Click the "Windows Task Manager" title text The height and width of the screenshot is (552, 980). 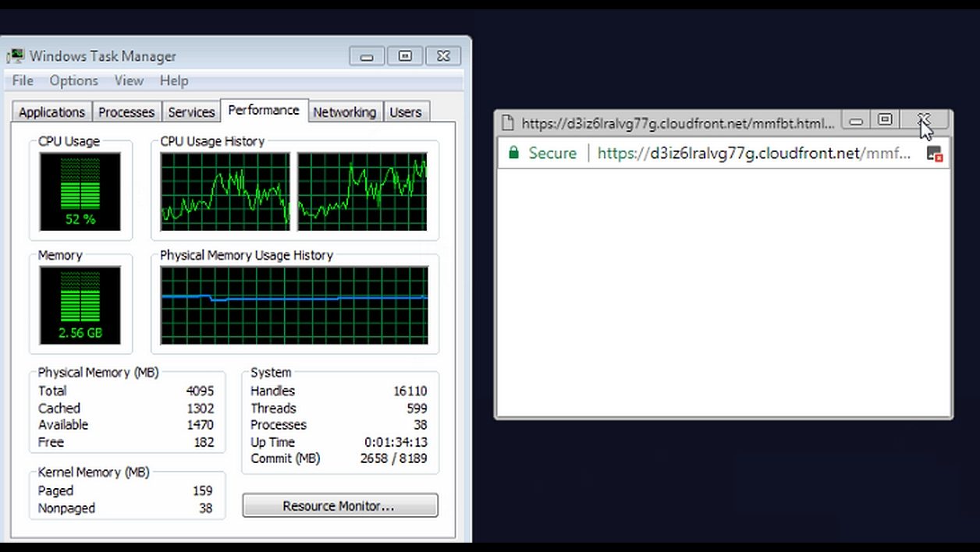pyautogui.click(x=103, y=56)
